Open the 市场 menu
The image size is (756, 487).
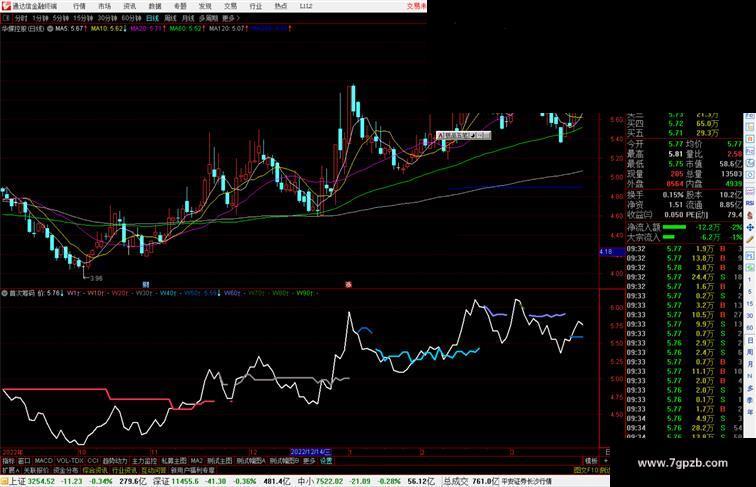(104, 6)
